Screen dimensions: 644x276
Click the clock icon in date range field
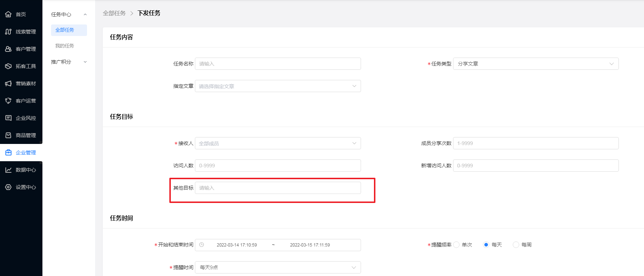click(202, 245)
